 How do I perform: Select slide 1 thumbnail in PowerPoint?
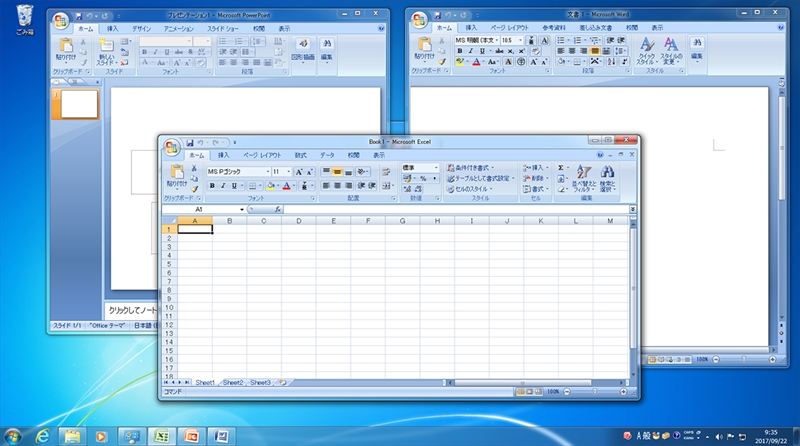[x=79, y=104]
